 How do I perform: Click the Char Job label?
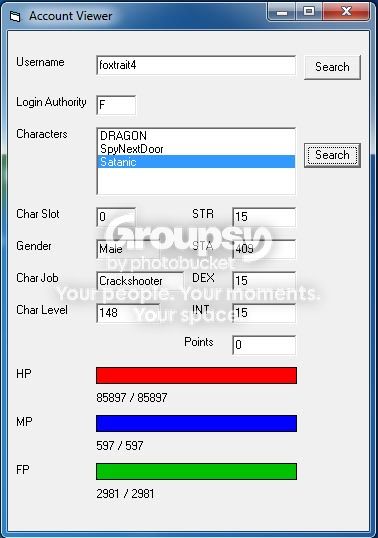tap(37, 278)
